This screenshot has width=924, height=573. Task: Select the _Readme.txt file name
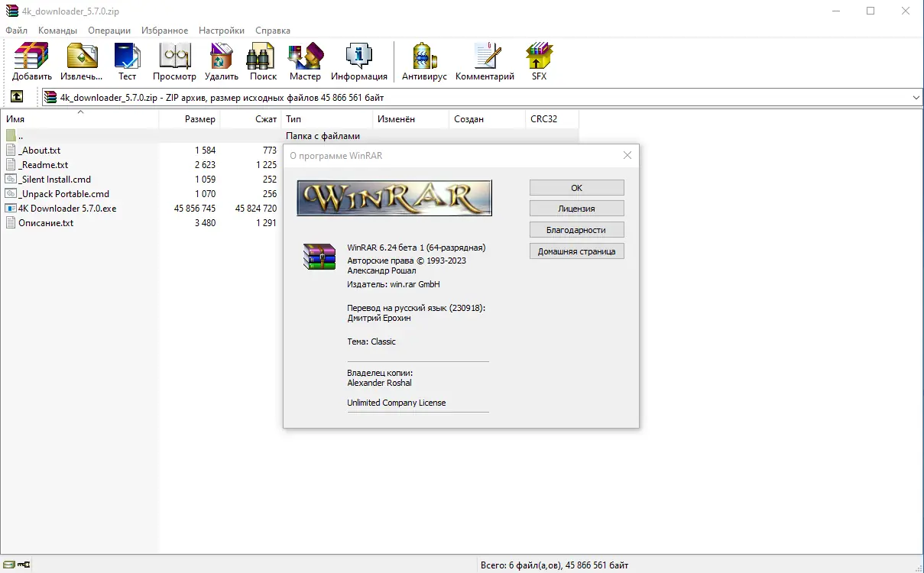pyautogui.click(x=44, y=165)
